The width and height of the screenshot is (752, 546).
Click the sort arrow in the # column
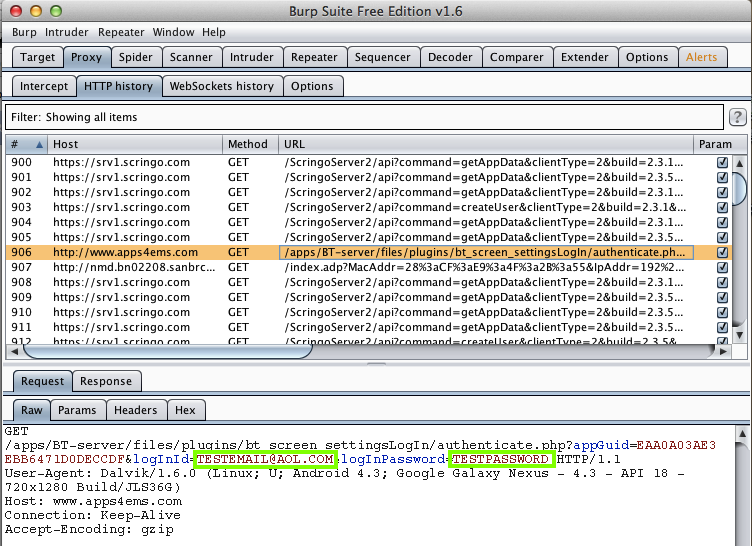[40, 145]
